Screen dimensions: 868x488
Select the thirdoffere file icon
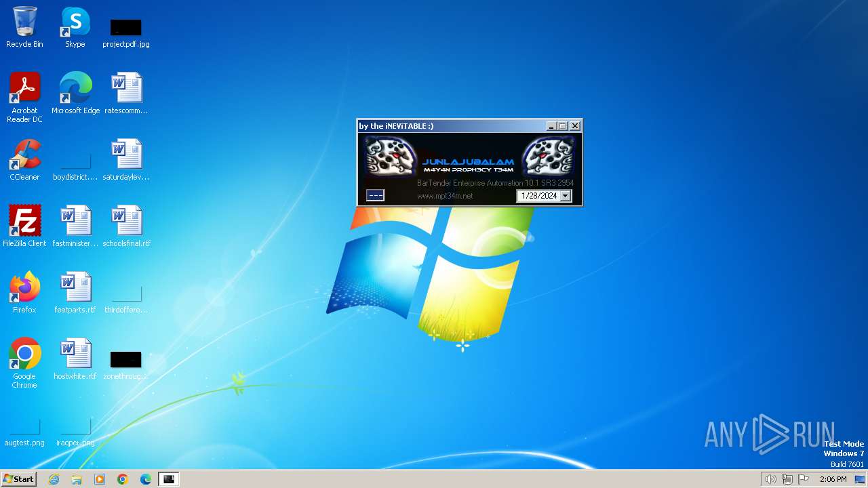pyautogui.click(x=126, y=298)
